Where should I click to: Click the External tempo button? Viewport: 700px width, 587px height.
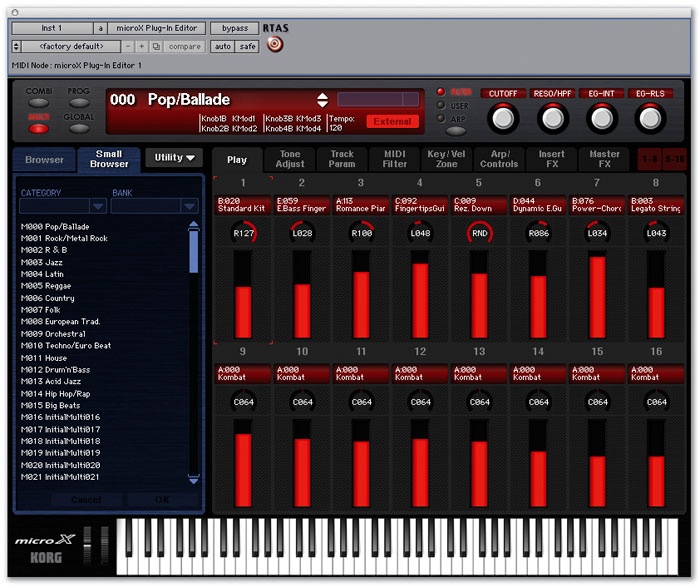[392, 121]
